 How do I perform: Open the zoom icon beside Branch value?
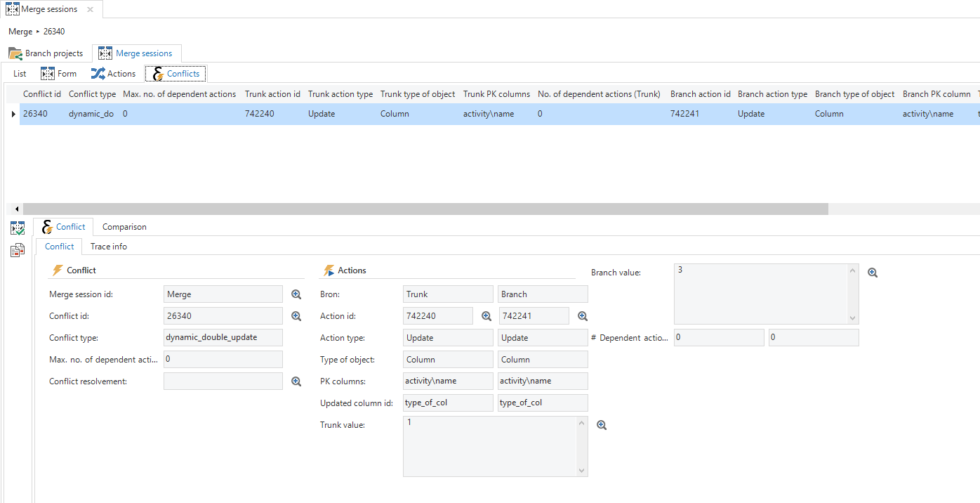(x=873, y=273)
